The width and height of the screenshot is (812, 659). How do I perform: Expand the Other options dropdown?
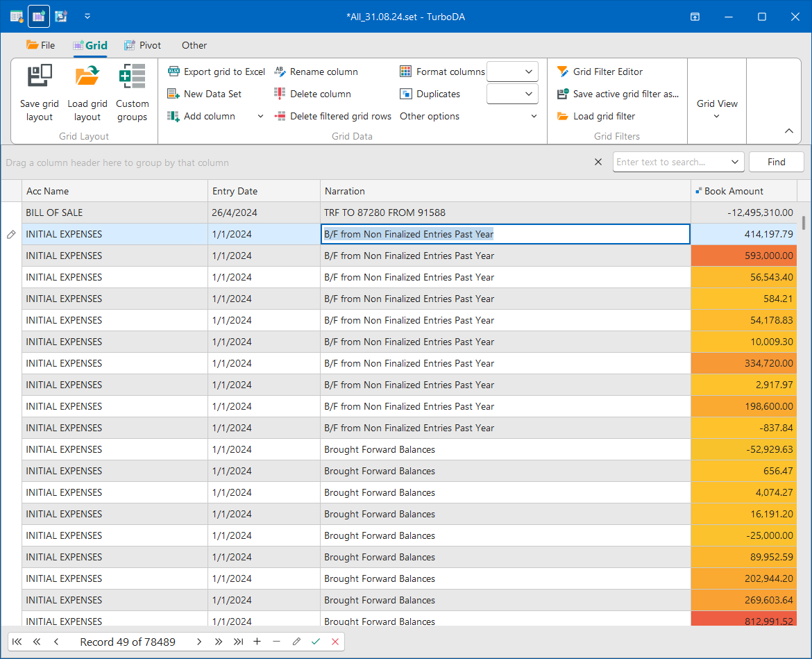(x=534, y=116)
